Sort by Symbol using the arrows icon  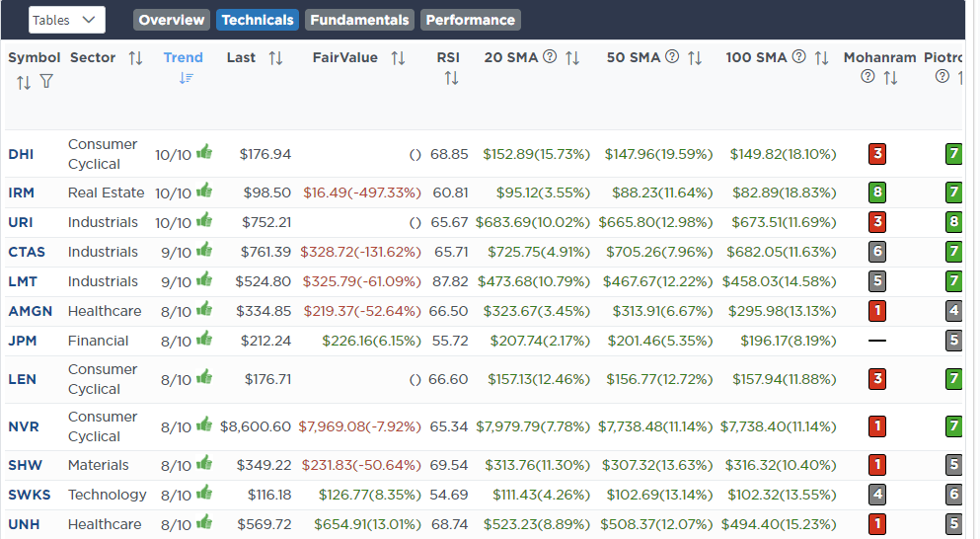[x=23, y=82]
